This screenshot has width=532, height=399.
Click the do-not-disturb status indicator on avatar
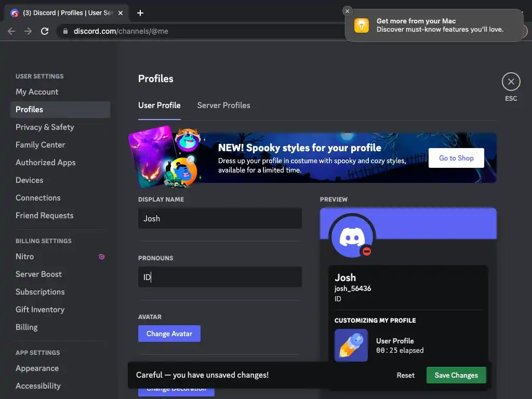(x=366, y=251)
